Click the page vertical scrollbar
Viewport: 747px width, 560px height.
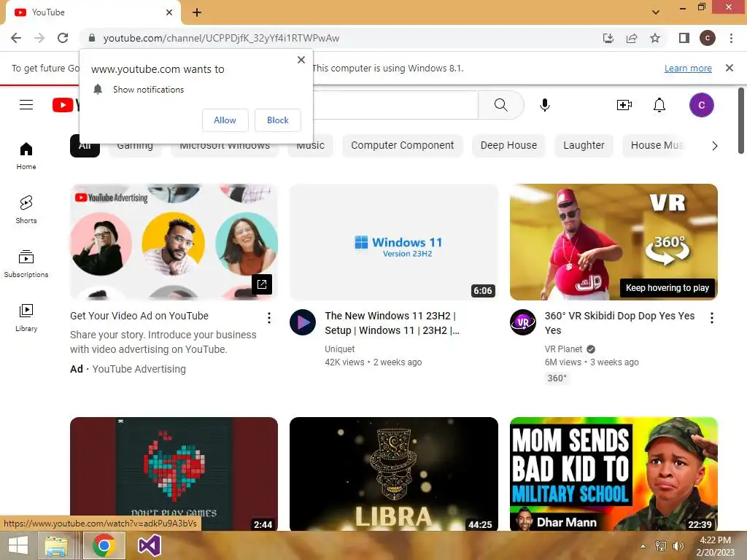point(741,121)
